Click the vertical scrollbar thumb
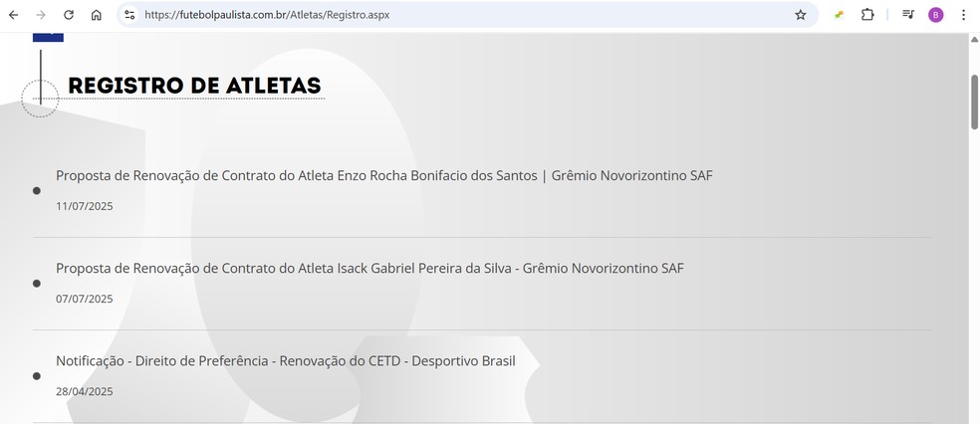This screenshot has width=980, height=424. [974, 102]
